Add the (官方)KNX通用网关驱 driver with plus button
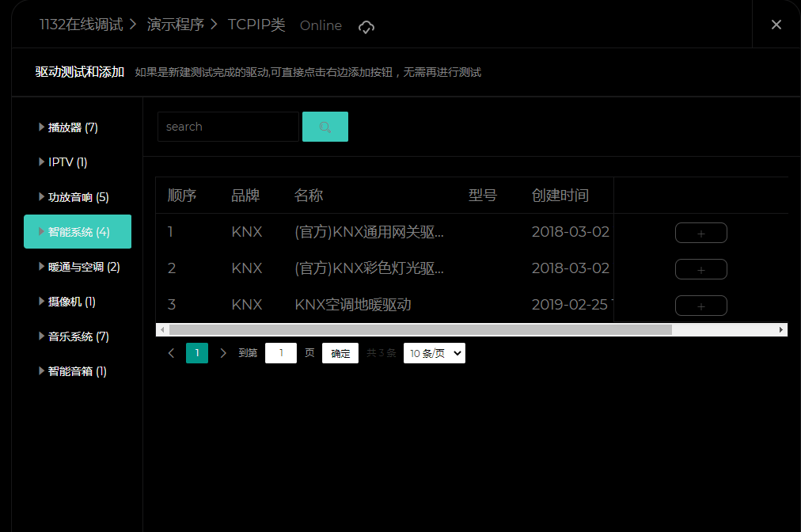Image resolution: width=801 pixels, height=532 pixels. click(701, 233)
